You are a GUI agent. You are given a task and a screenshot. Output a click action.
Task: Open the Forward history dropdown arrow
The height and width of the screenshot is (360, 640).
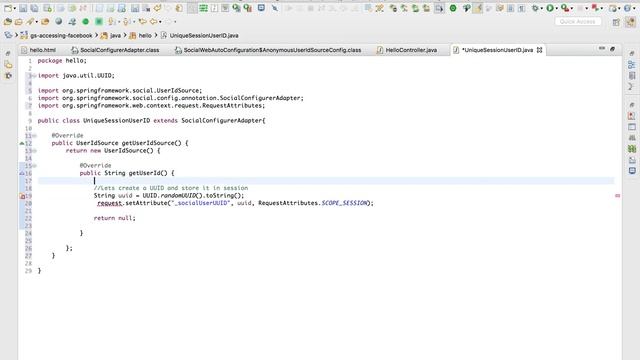pos(175,22)
